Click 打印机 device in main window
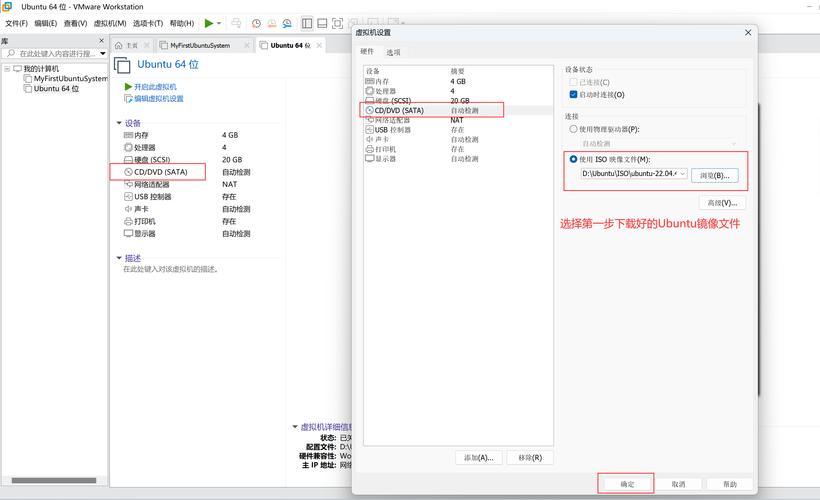The width and height of the screenshot is (820, 500). coord(140,221)
